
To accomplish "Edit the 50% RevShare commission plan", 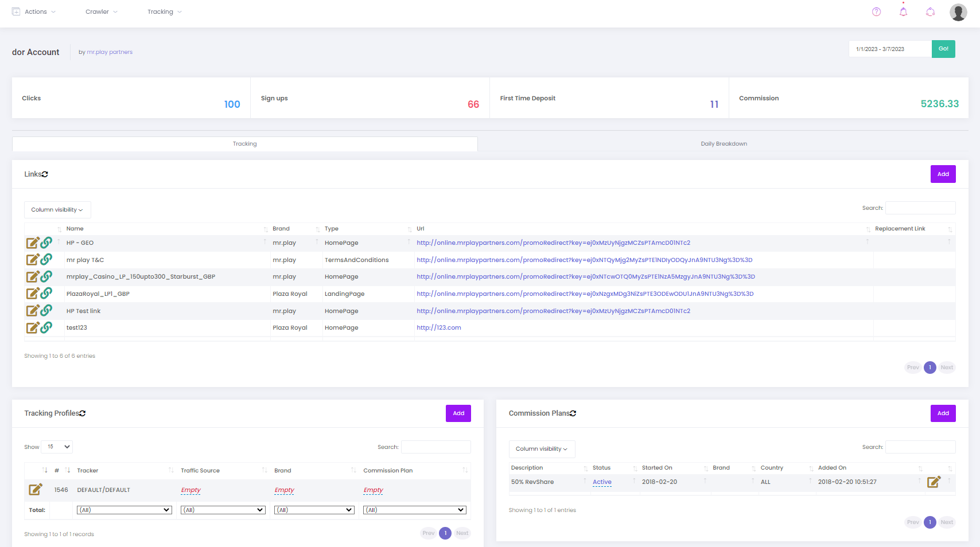I will point(934,482).
